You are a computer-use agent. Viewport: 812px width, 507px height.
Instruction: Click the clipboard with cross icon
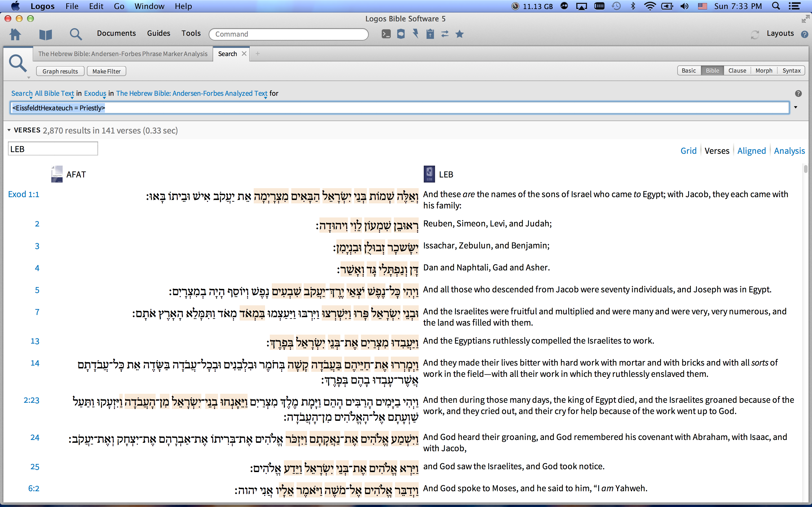click(430, 34)
